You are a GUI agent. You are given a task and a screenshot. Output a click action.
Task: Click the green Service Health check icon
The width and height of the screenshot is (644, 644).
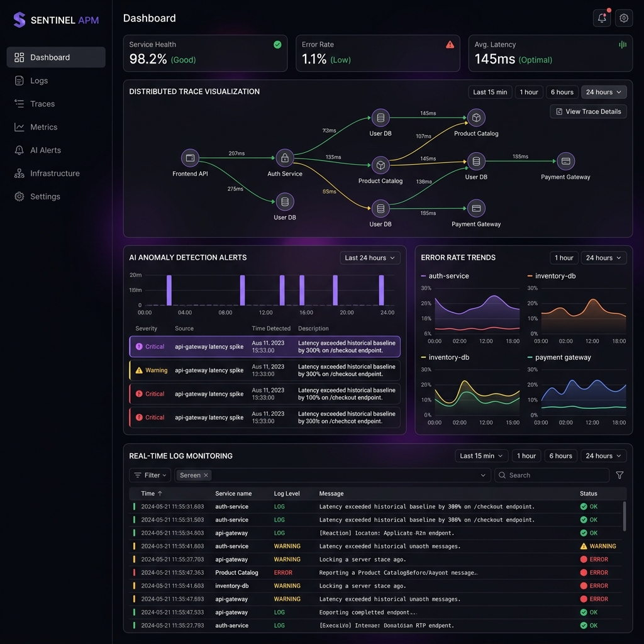[x=277, y=45]
